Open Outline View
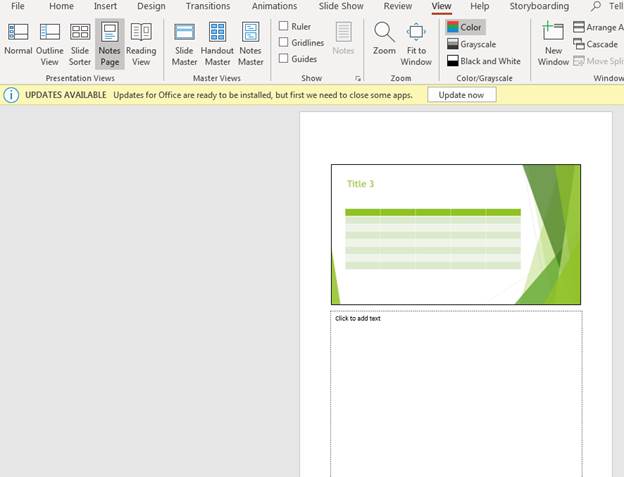 coord(50,45)
